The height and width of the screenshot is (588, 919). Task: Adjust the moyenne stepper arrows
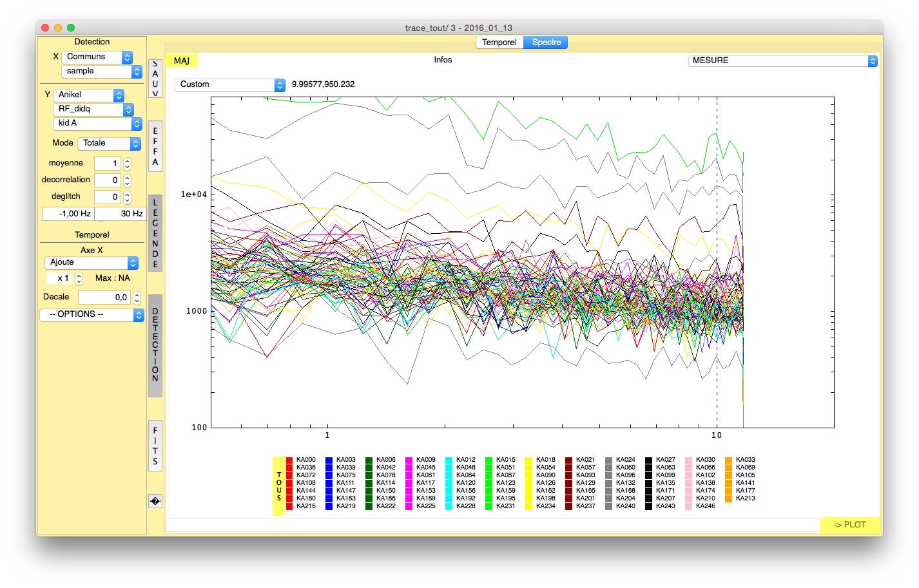coord(127,164)
